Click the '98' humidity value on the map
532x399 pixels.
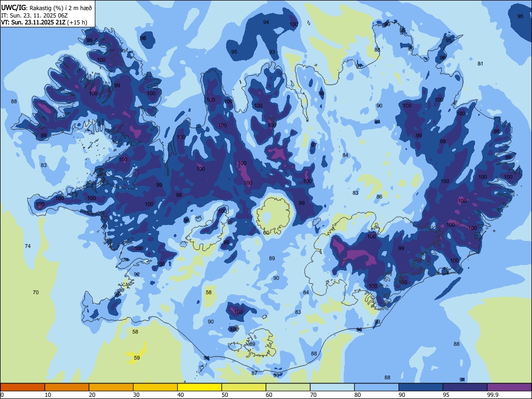click(179, 195)
